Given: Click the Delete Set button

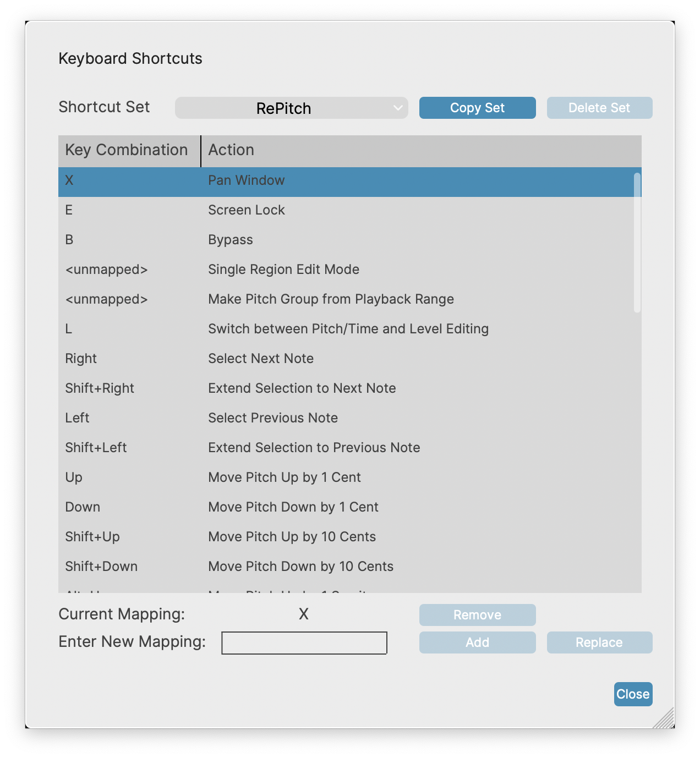Looking at the screenshot, I should pyautogui.click(x=599, y=108).
